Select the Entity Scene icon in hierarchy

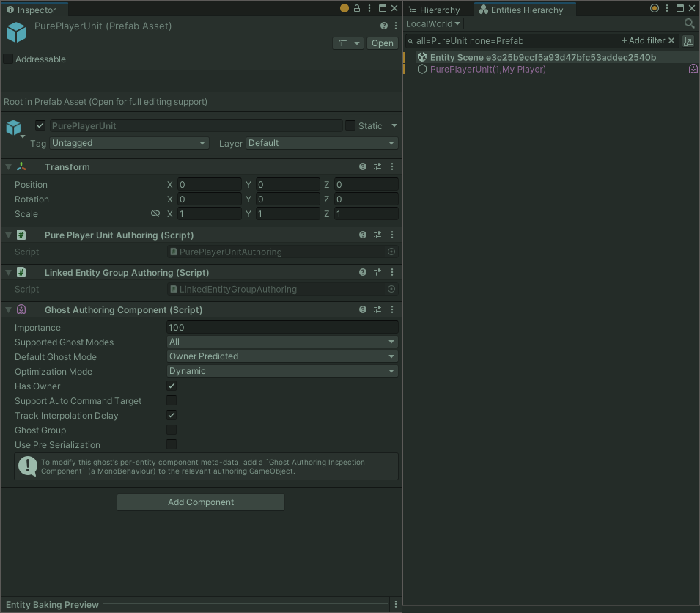(x=421, y=56)
